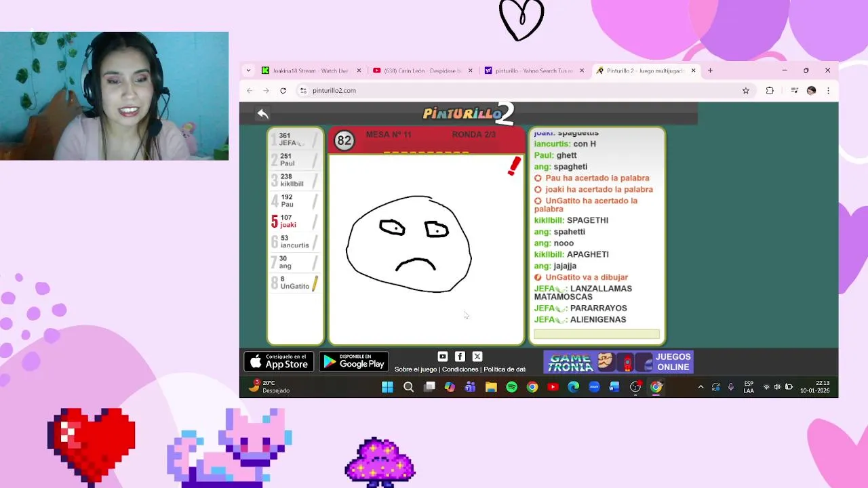Open the taskbar Search icon
Image resolution: width=868 pixels, height=488 pixels.
pyautogui.click(x=408, y=387)
